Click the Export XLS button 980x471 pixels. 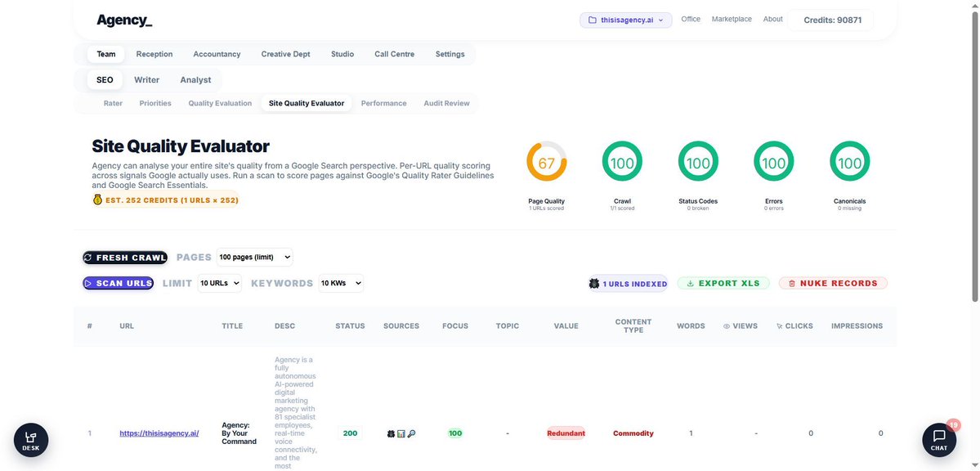coord(723,284)
